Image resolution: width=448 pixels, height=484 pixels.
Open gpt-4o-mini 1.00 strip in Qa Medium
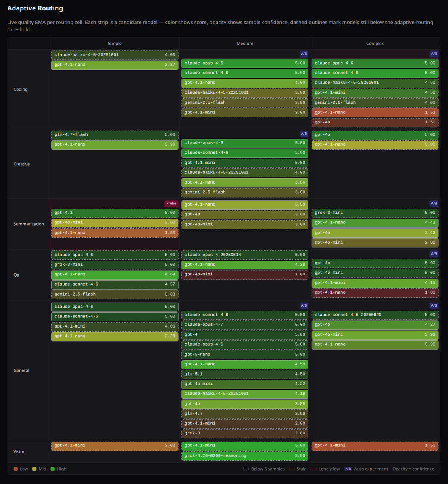[x=245, y=275]
